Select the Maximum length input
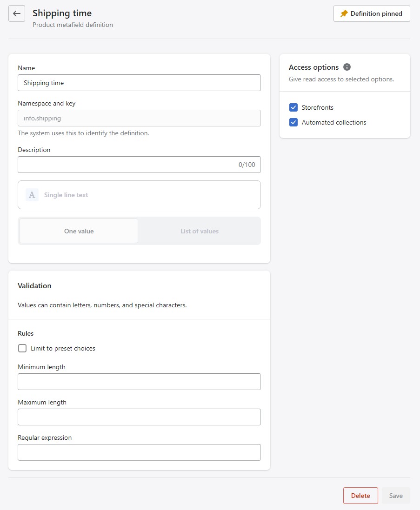 [x=139, y=417]
